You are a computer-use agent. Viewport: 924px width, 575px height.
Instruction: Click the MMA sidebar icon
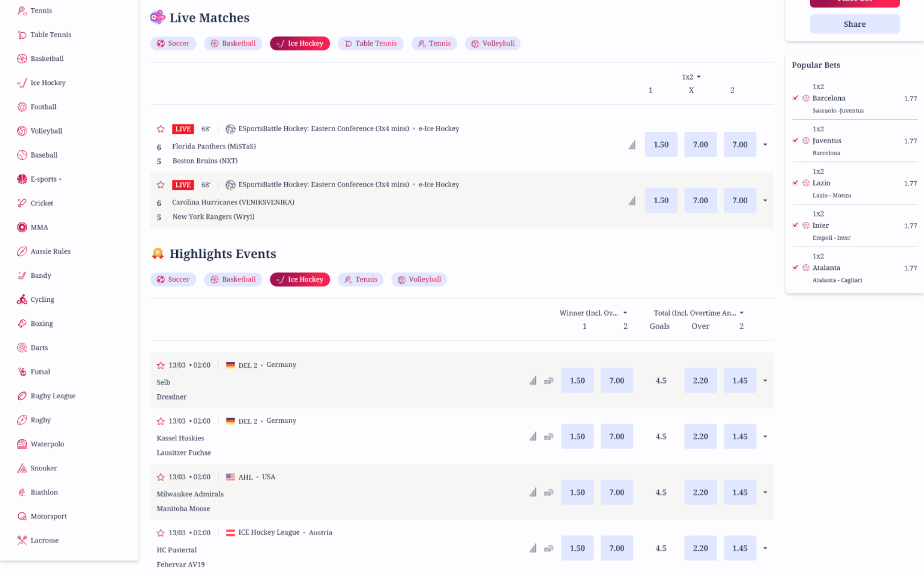22,227
